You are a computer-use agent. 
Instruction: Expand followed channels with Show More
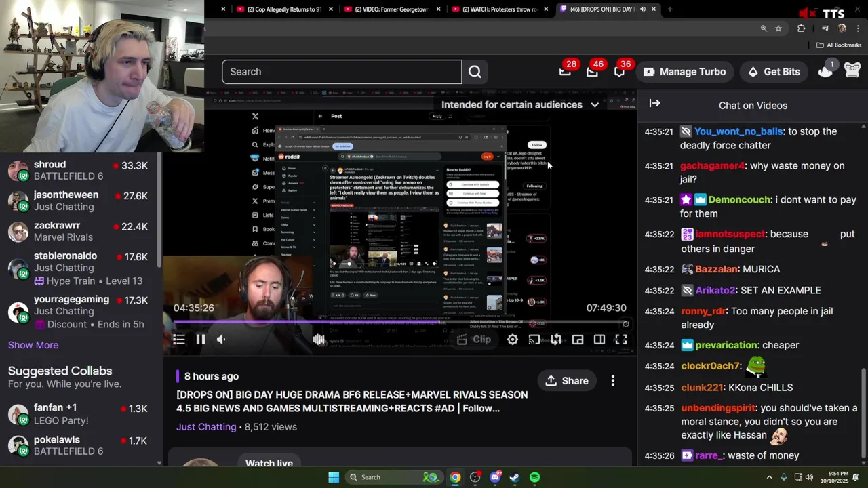coord(33,345)
